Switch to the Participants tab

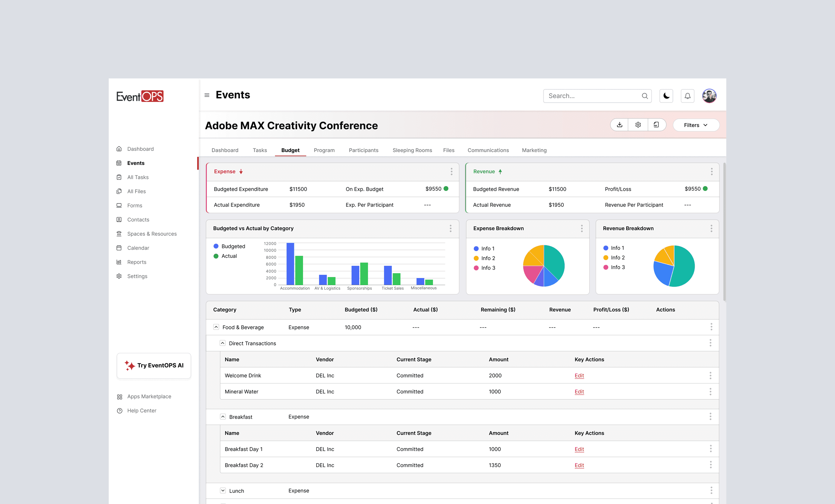[363, 150]
